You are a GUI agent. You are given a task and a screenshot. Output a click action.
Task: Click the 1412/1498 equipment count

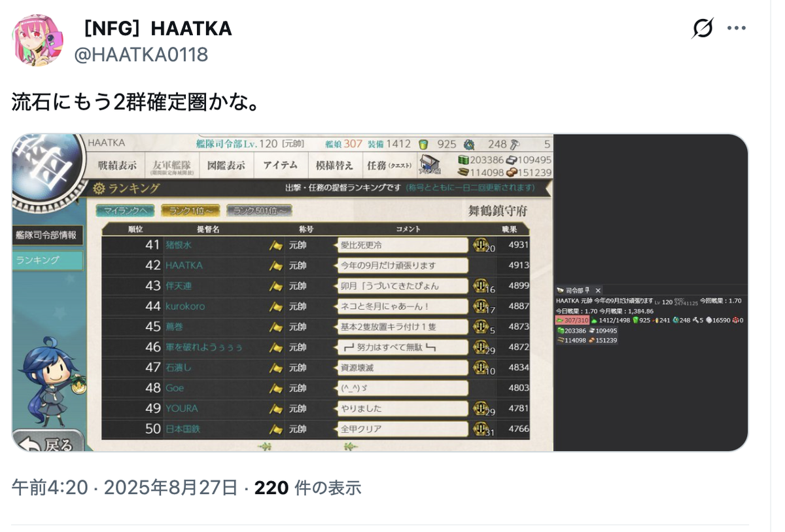click(610, 321)
